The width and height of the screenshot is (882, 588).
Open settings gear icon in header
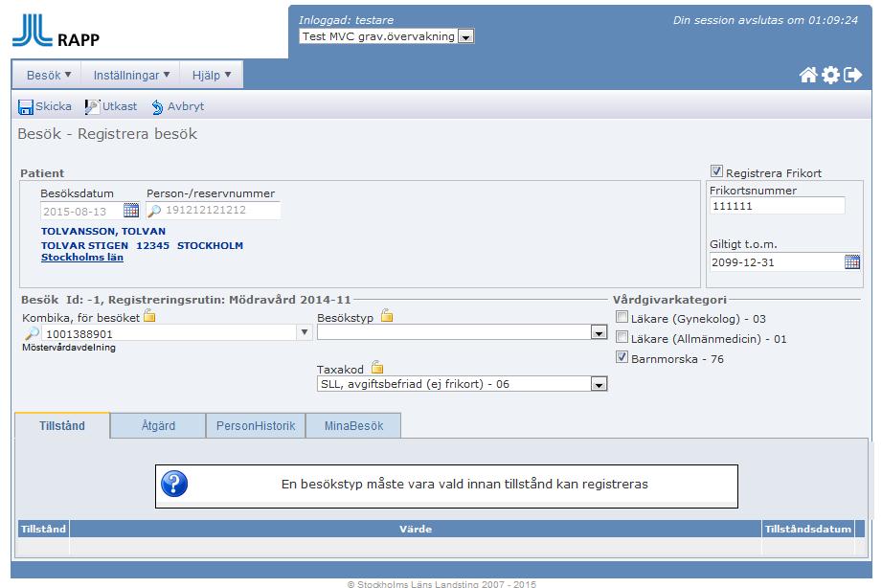tap(830, 75)
